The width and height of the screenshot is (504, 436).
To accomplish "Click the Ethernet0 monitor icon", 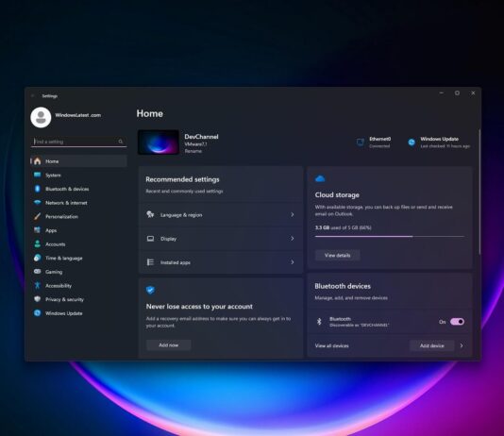I will pos(361,142).
